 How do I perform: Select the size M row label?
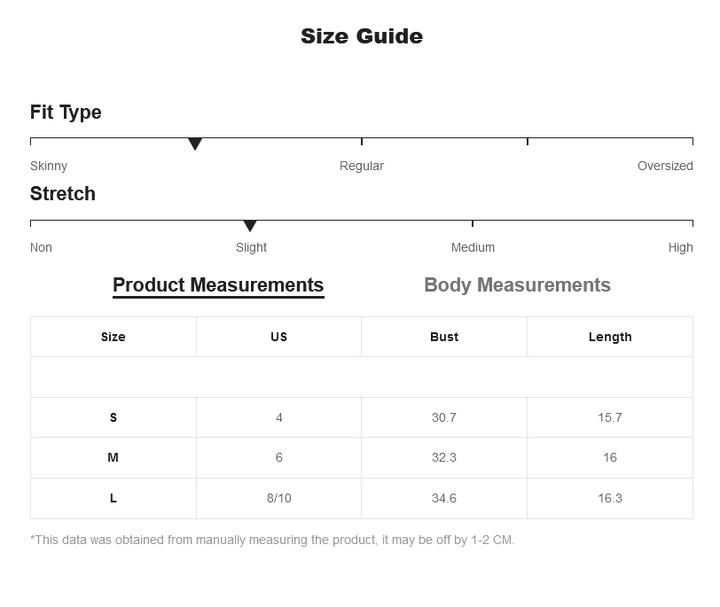[113, 458]
